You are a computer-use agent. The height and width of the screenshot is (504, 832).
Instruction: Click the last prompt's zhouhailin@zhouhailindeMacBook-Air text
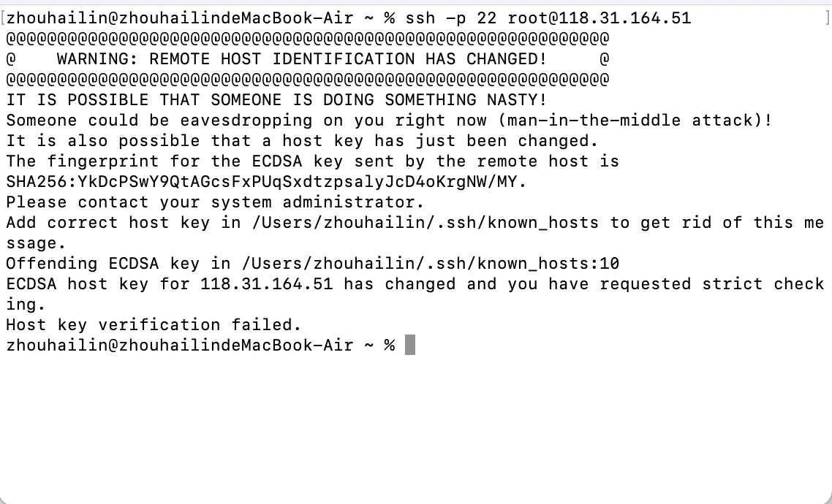[x=180, y=345]
